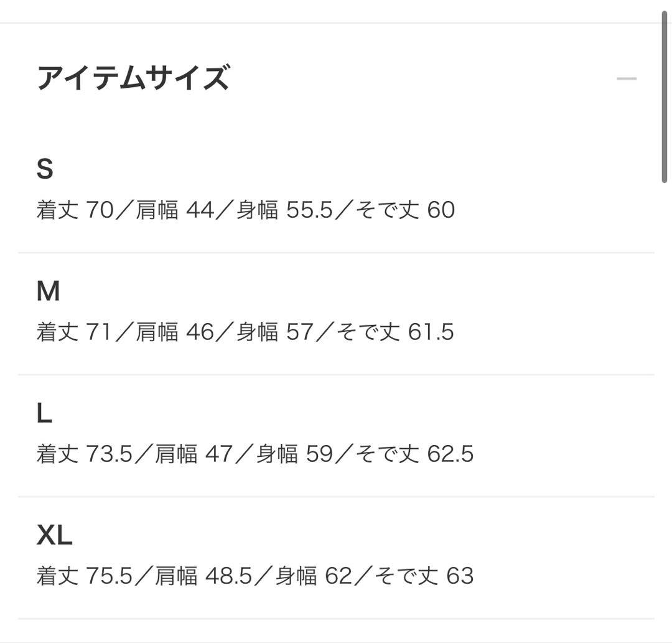672x643 pixels.
Task: Select the M size heading
Action: (47, 289)
